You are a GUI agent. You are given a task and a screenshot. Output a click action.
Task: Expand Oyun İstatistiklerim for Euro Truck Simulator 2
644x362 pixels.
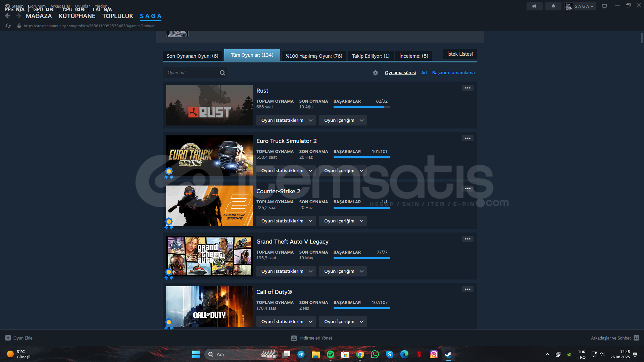(286, 171)
